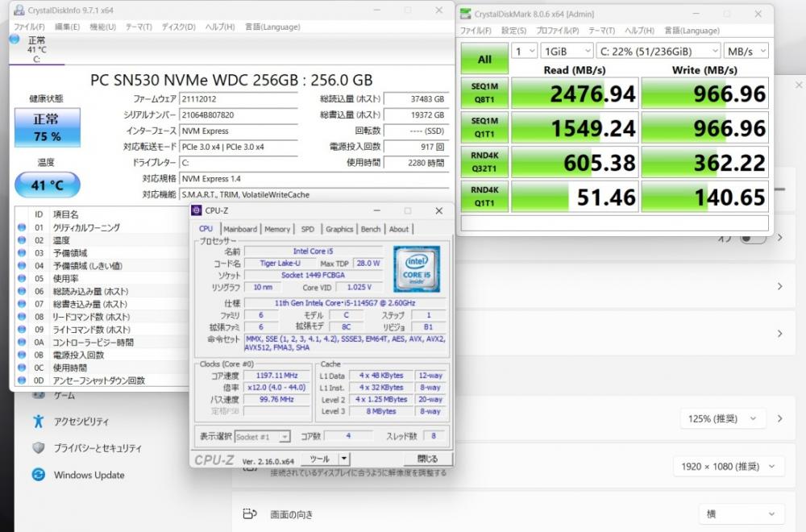
Task: Open the 1920 × 1080 (推奨) resolution dropdown
Action: tap(727, 466)
